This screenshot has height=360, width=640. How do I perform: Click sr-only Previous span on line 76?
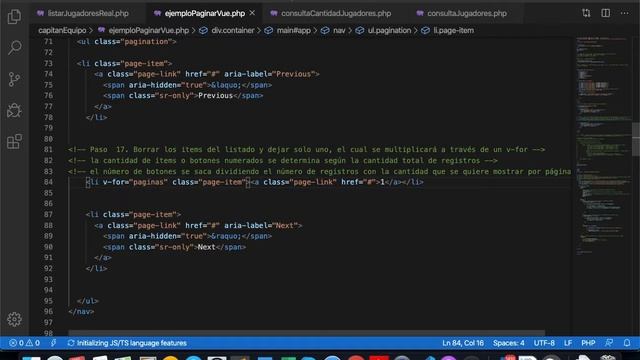pos(183,96)
